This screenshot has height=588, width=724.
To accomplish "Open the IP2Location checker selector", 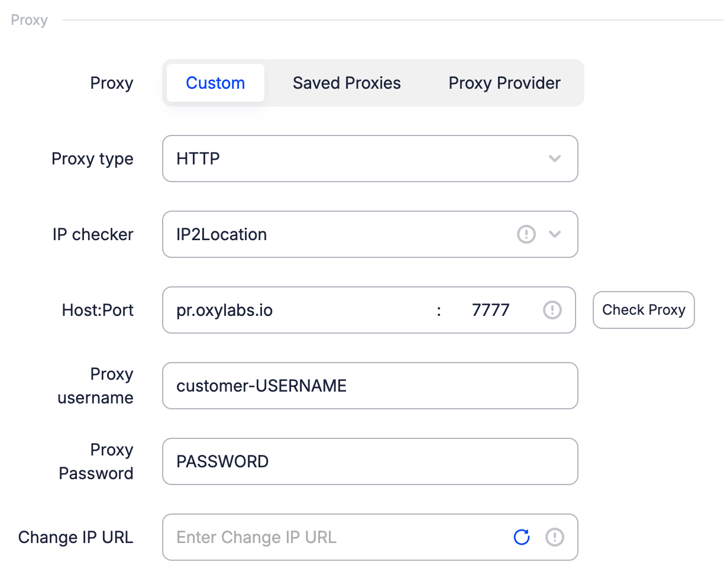I will pos(337,234).
